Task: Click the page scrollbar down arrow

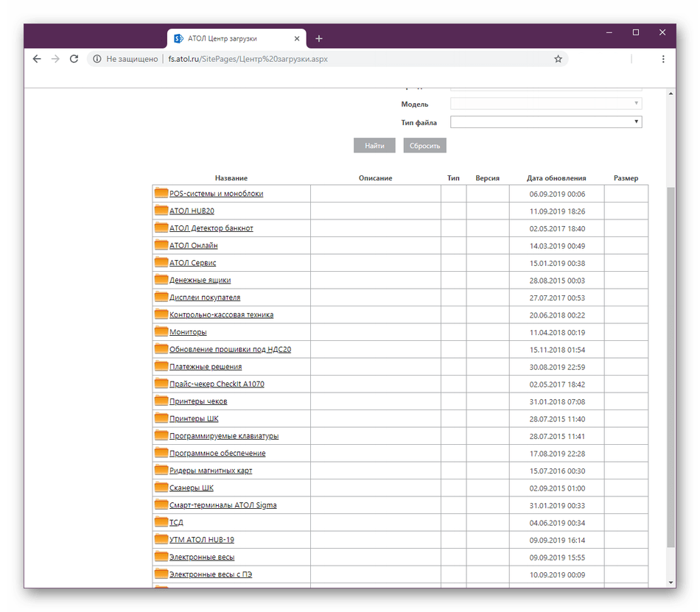Action: [x=671, y=583]
